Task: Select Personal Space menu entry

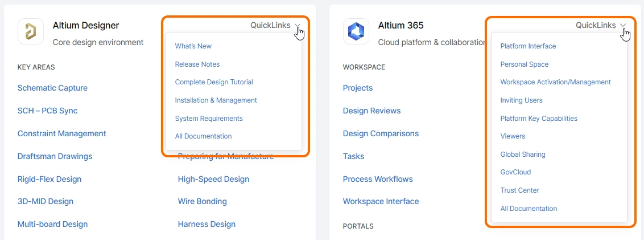Action: pos(525,64)
